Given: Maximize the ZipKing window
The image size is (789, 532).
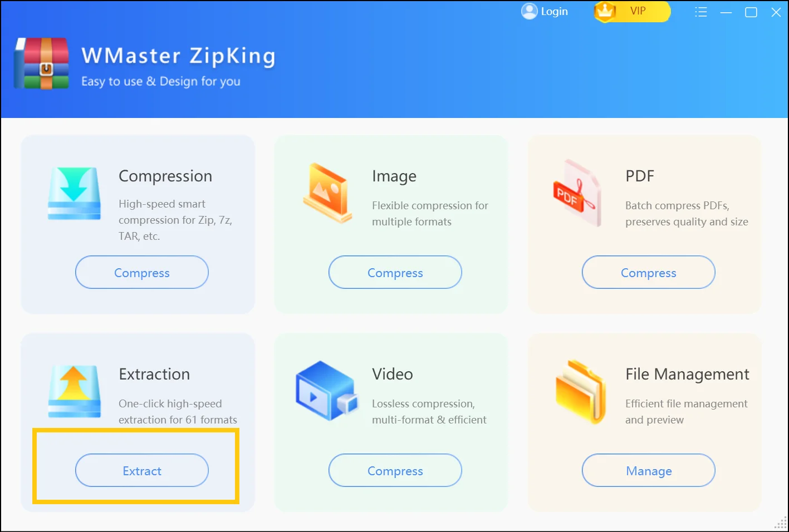Looking at the screenshot, I should coord(751,12).
